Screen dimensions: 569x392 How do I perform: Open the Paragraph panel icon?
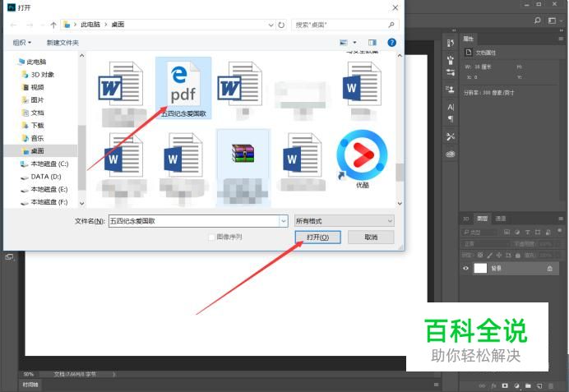tap(451, 119)
